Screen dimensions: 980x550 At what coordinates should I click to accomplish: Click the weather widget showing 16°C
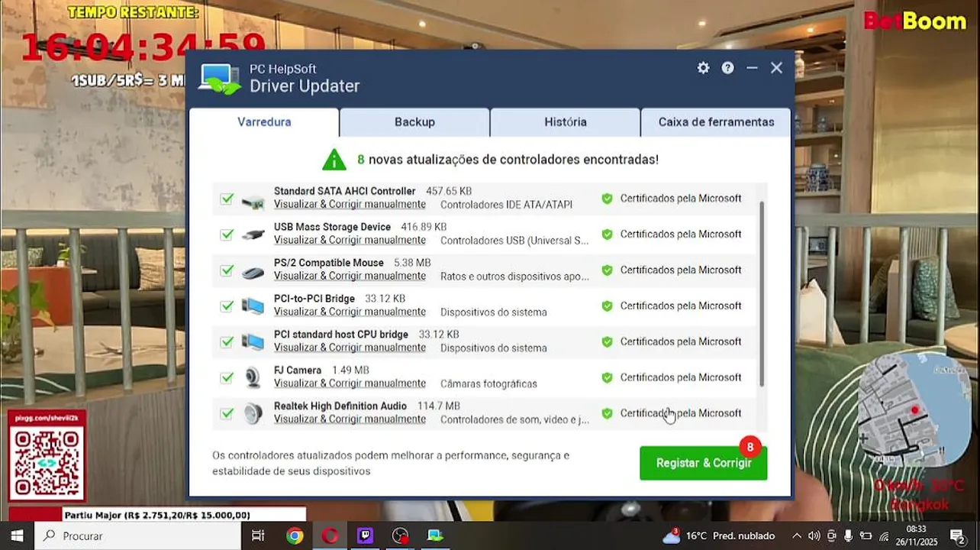point(718,535)
